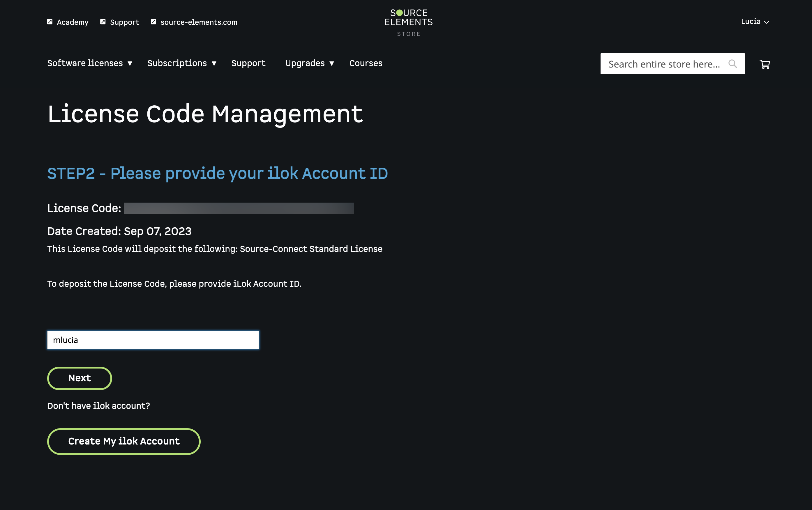The width and height of the screenshot is (812, 510).
Task: Click the Software licenses menu label
Action: [x=85, y=63]
